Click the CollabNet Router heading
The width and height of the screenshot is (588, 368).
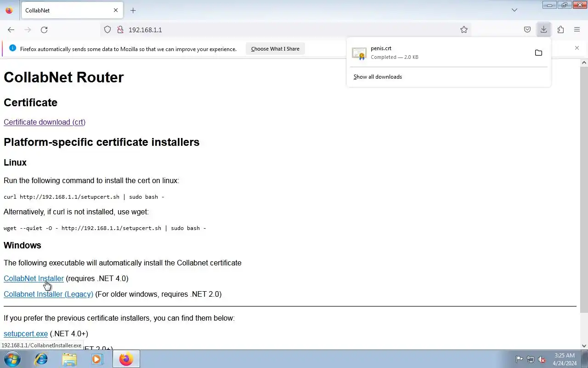[x=64, y=77]
